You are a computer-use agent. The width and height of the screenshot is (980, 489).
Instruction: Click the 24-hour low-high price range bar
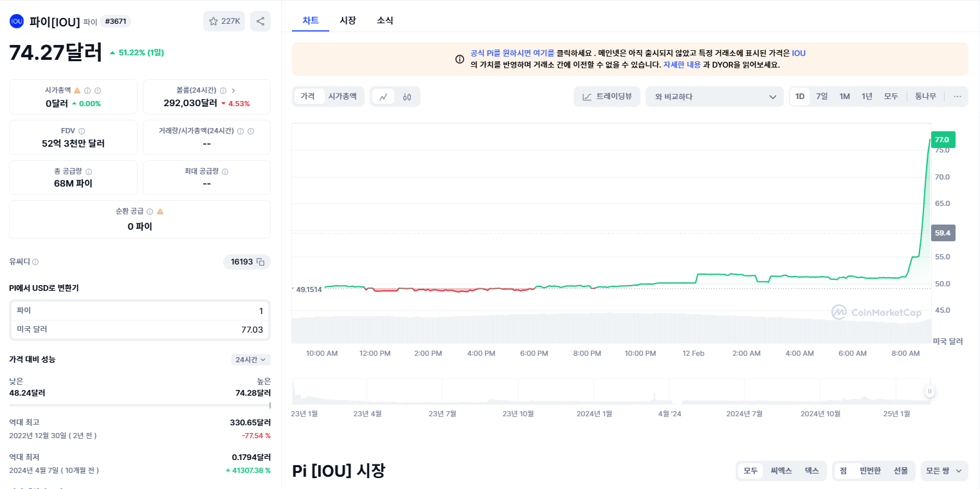click(140, 405)
